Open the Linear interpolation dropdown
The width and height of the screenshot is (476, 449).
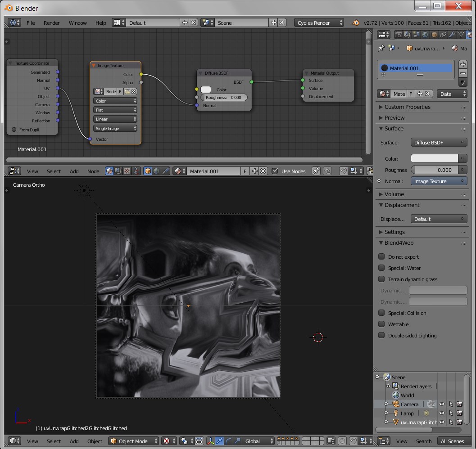coord(115,119)
